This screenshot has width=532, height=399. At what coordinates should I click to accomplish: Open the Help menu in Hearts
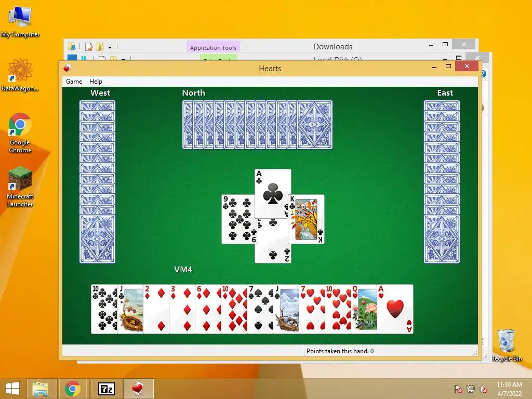tap(96, 82)
